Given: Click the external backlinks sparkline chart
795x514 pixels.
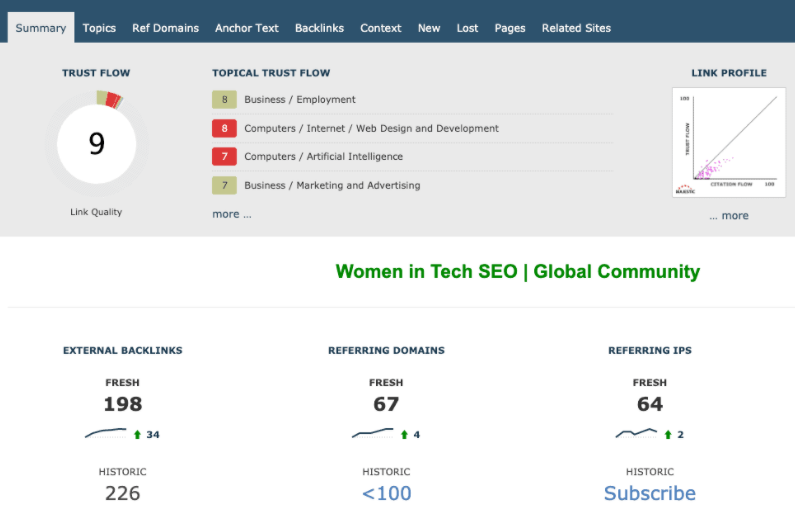Looking at the screenshot, I should click(106, 433).
